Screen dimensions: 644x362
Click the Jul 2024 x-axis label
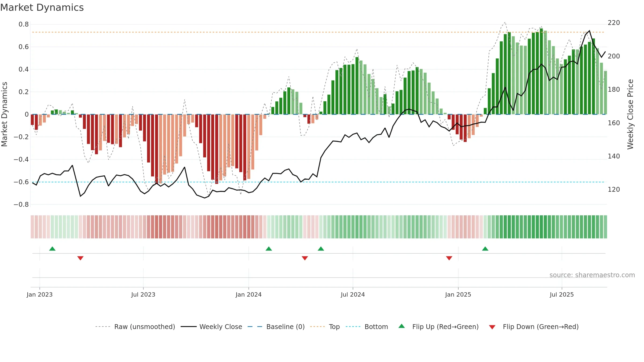(x=353, y=294)
